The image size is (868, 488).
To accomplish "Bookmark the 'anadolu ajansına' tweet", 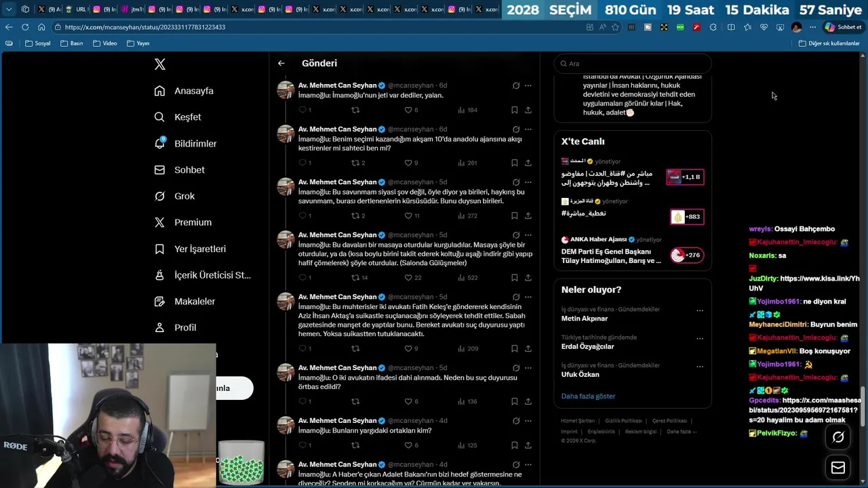I will point(515,163).
